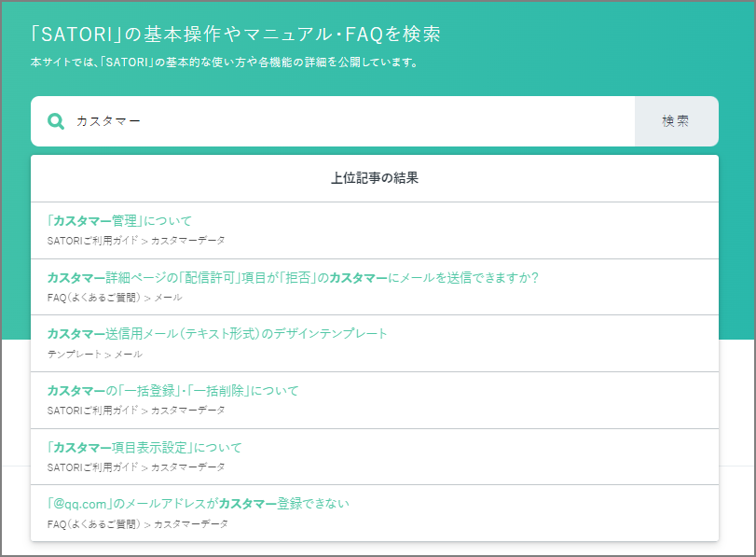Screen dimensions: 756x557
Task: Click the 'テンプレート > メール' breadcrumb
Action: point(94,355)
